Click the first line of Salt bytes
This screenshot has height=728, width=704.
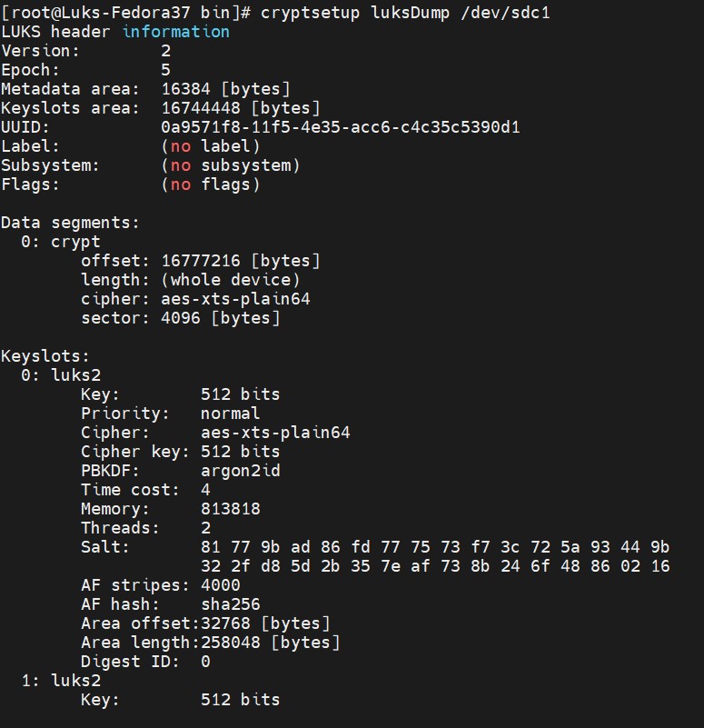(435, 547)
